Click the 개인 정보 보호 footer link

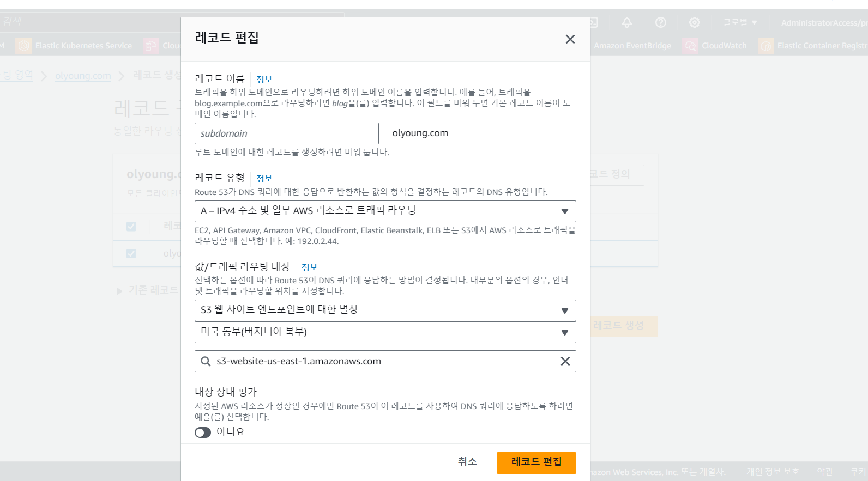point(773,472)
